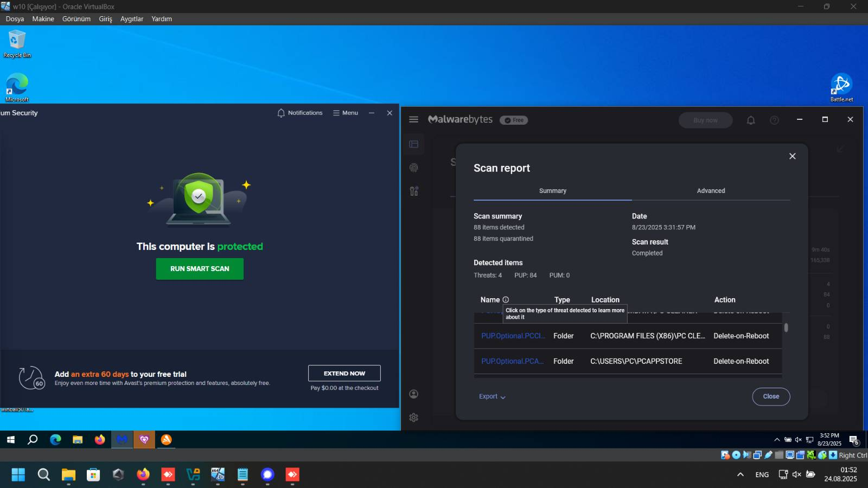This screenshot has height=488, width=868.
Task: Click Buy now in Malwarebytes
Action: [705, 120]
